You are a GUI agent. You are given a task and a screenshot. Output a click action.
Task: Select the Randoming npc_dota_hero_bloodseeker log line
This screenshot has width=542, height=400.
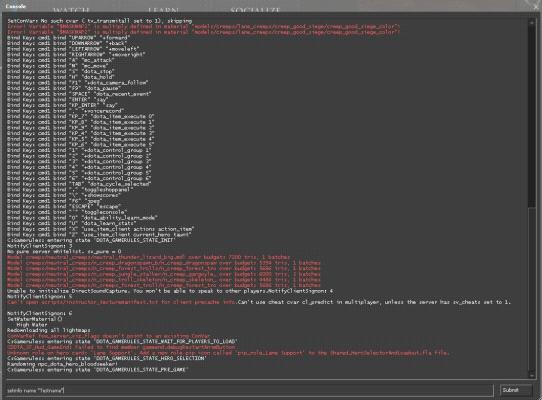(62, 364)
